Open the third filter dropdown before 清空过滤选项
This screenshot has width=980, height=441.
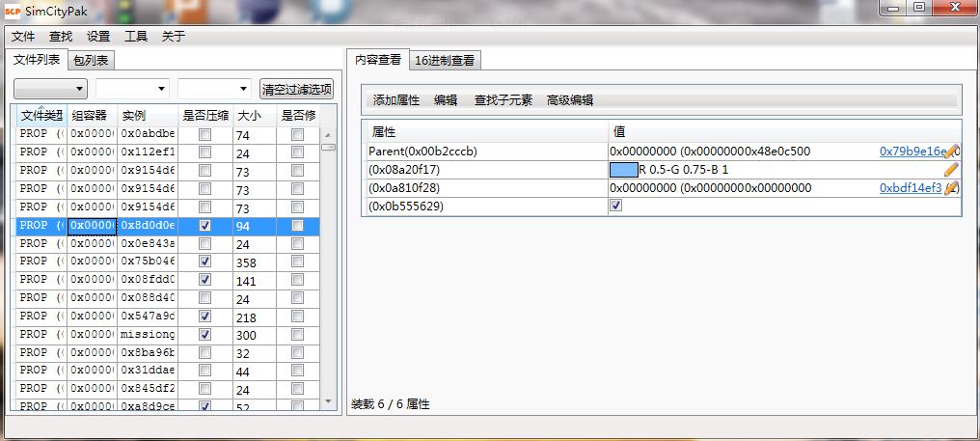click(214, 89)
